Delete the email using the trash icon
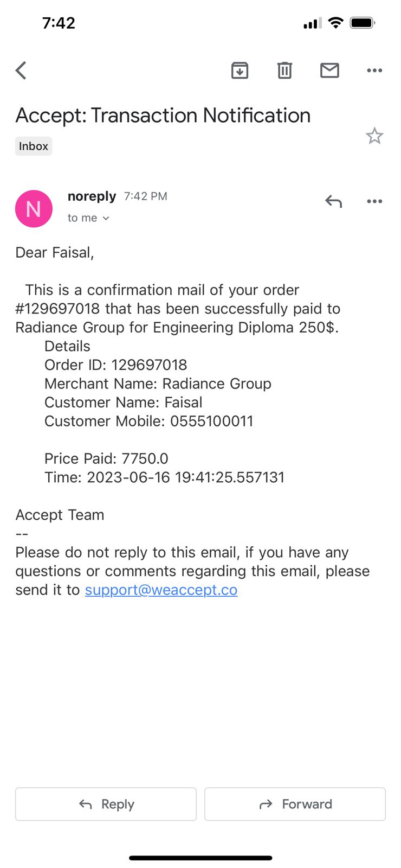The image size is (401, 868). click(x=284, y=71)
